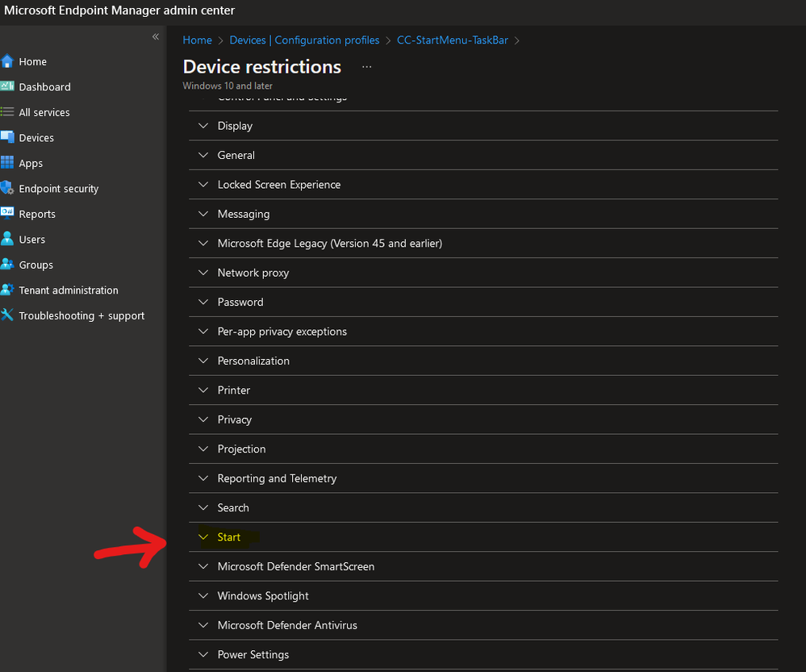
Task: Expand the Password settings
Action: pyautogui.click(x=238, y=302)
